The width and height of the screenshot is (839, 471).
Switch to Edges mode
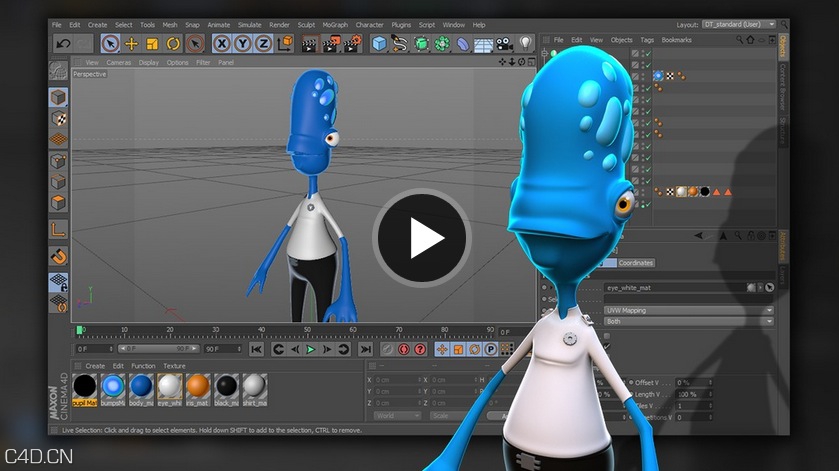58,181
